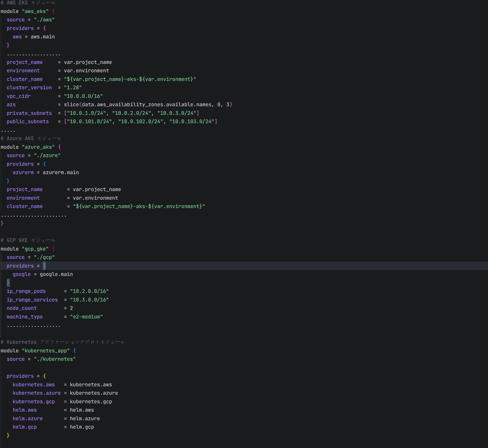Click the machine_type value "e2-medium"
The image size is (488, 448).
point(86,317)
